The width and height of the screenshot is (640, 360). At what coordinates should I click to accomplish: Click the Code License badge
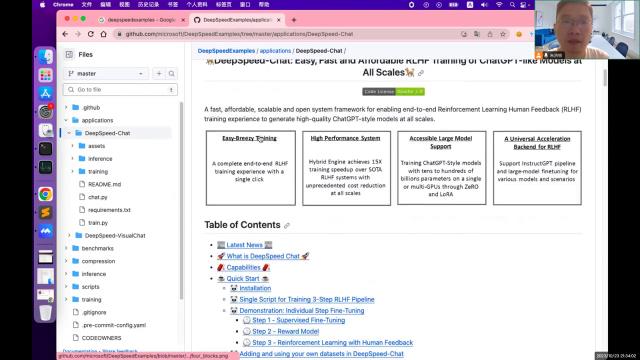(393, 92)
